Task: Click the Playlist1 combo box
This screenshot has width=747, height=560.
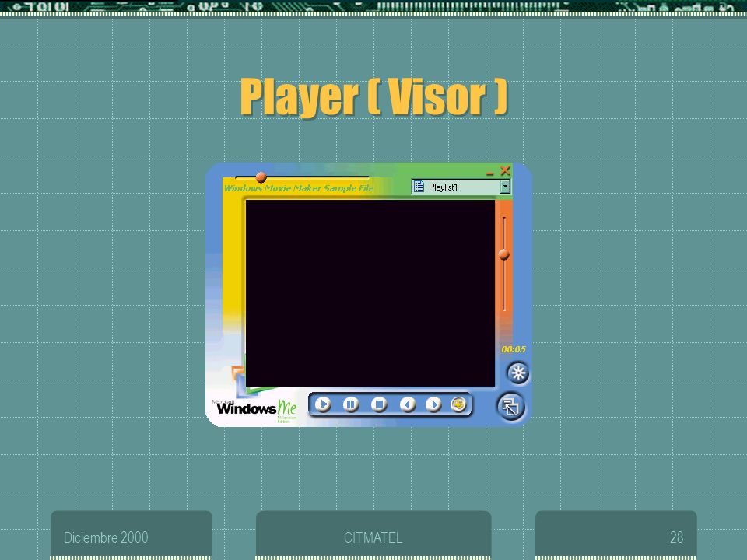Action: [x=461, y=187]
